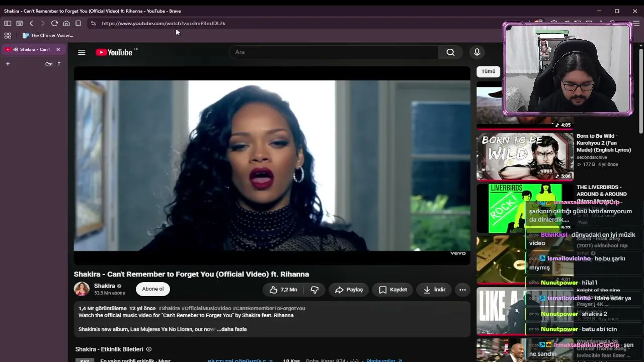Image resolution: width=644 pixels, height=362 pixels.
Task: Open the Brave main menu icon
Action: coord(636,23)
